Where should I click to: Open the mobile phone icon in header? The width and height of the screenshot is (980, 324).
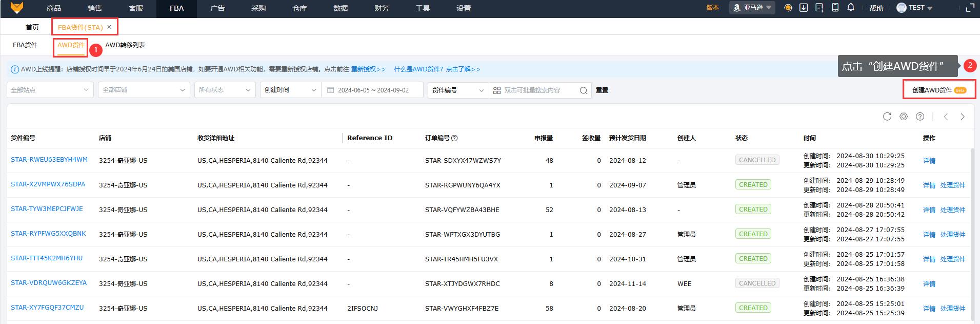pos(835,8)
